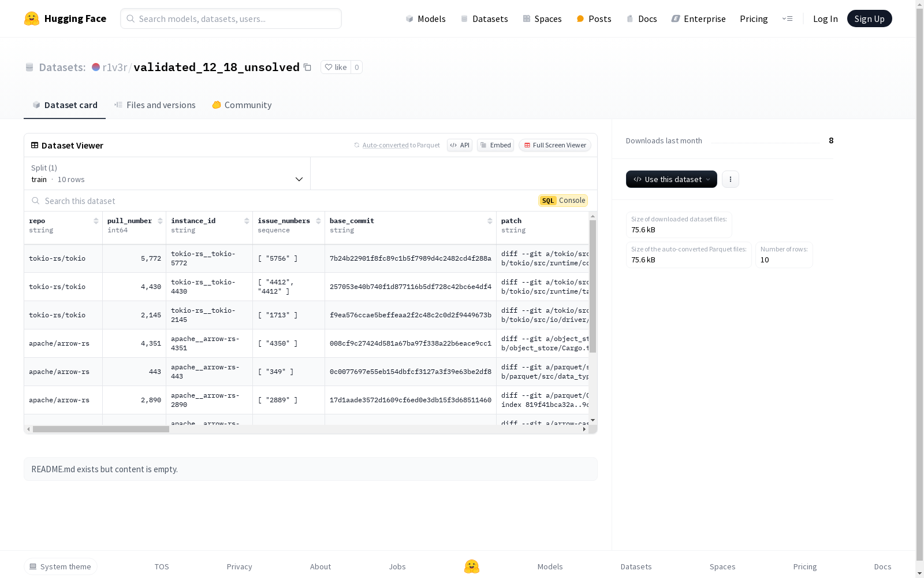Screen dimensions: 924x578
Task: Open Pricing in top navigation
Action: pos(754,19)
